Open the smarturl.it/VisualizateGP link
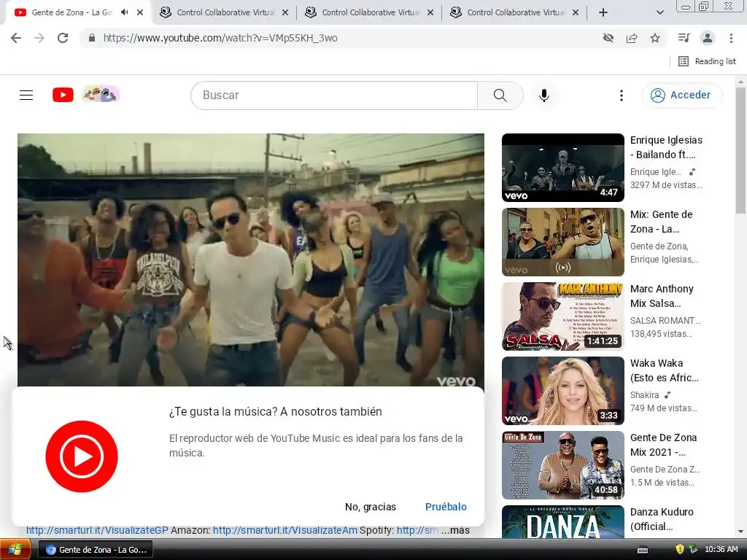Viewport: 747px width, 560px height. [97, 530]
